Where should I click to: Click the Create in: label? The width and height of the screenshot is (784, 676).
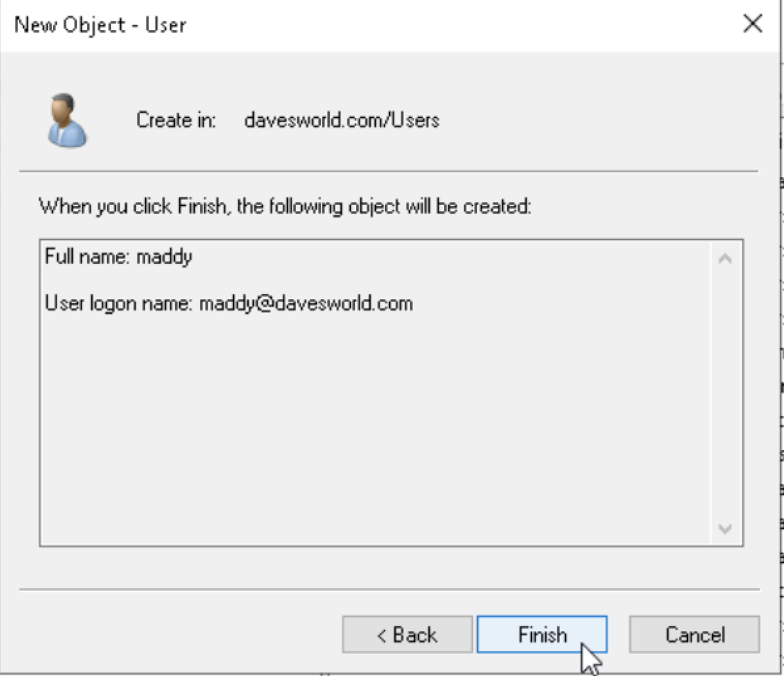click(176, 120)
